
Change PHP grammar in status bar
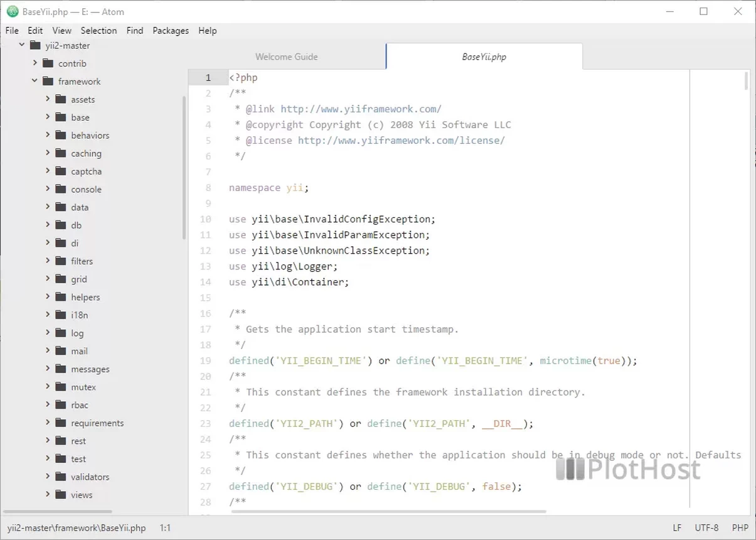740,528
